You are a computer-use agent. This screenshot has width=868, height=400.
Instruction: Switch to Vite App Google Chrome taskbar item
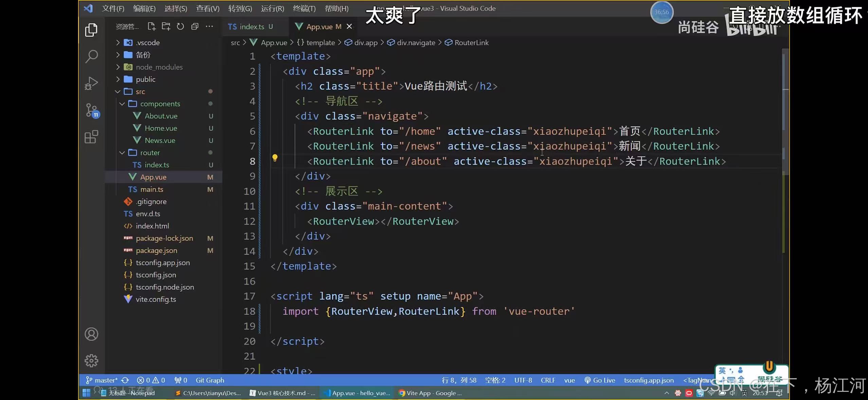[431, 393]
